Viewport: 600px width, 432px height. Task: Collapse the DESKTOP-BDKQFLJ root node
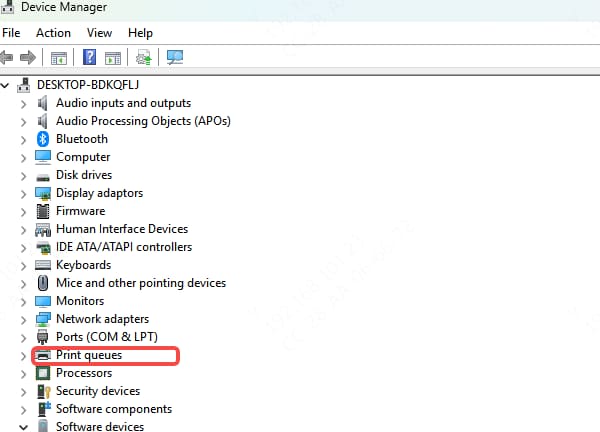[5, 85]
